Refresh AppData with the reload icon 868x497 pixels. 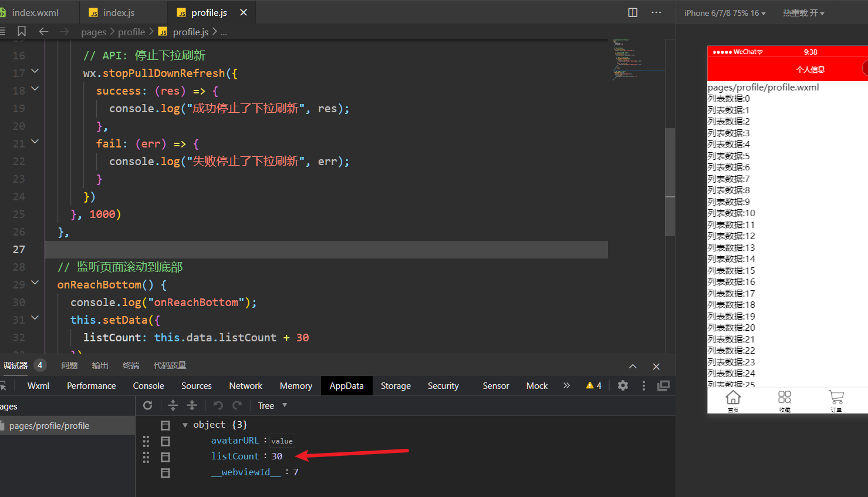coord(148,405)
